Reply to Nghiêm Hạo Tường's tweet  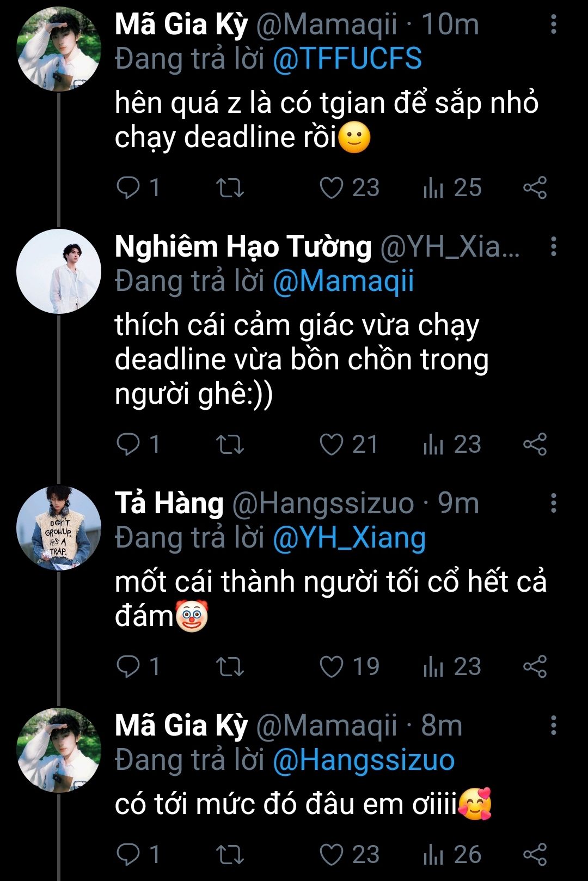128,445
